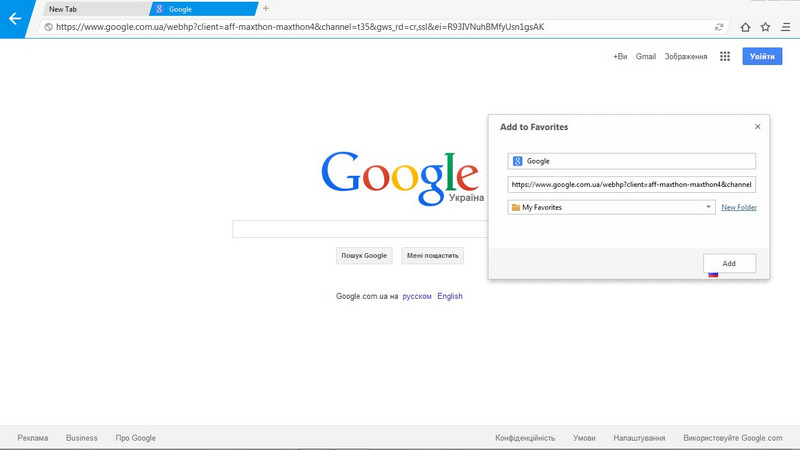Click the Увійти sign-in button

[x=762, y=56]
